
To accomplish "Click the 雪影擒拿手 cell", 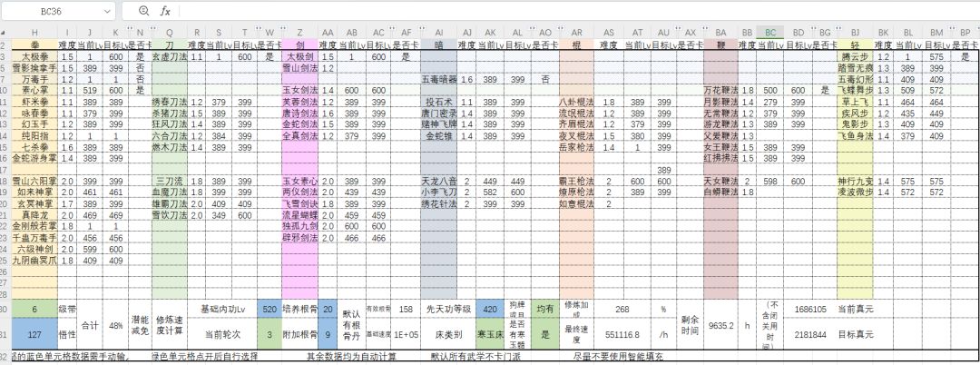I will 34,67.
